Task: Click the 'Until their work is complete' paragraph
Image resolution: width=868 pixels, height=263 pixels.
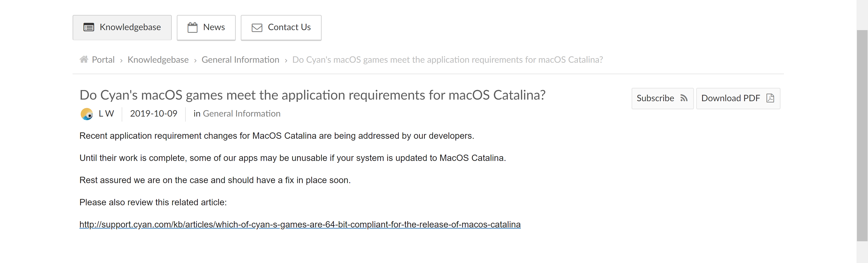Action: pos(292,158)
